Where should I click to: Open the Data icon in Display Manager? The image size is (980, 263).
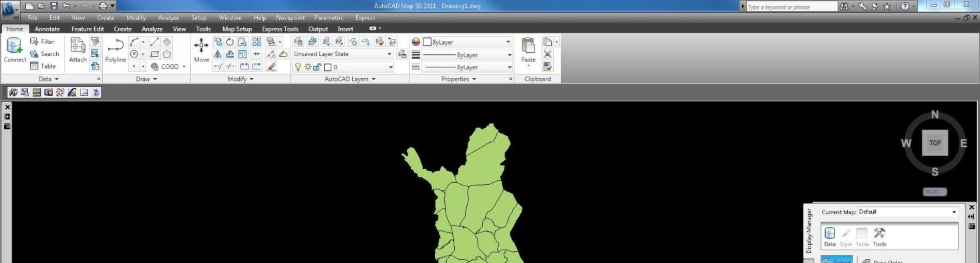829,236
